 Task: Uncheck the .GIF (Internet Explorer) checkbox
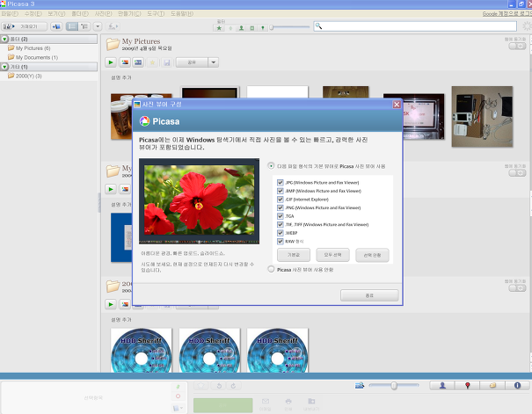click(281, 200)
